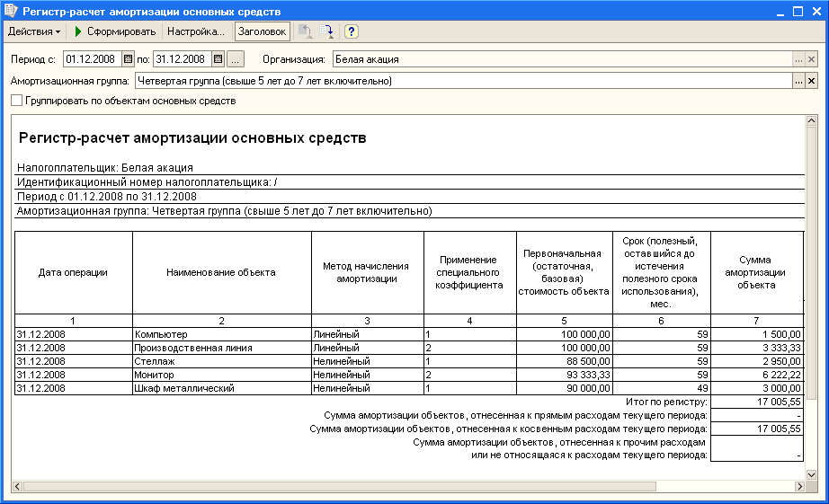The width and height of the screenshot is (829, 504).
Task: Enable Группировать по объектам основных средств checkbox
Action: click(x=16, y=102)
